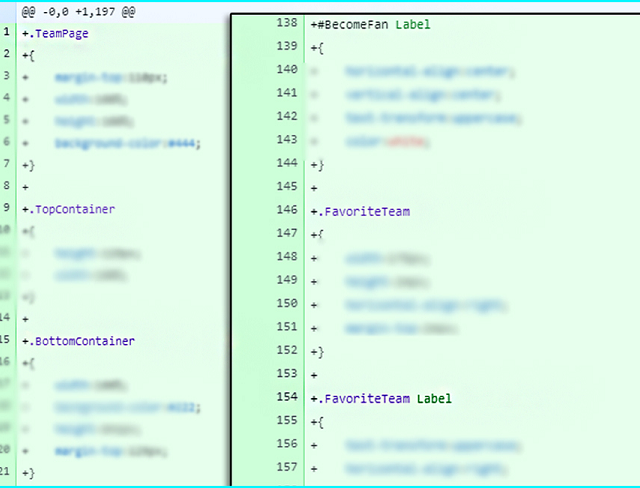Click line number 15 in the left gutter
This screenshot has height=488, width=640.
pyautogui.click(x=7, y=341)
